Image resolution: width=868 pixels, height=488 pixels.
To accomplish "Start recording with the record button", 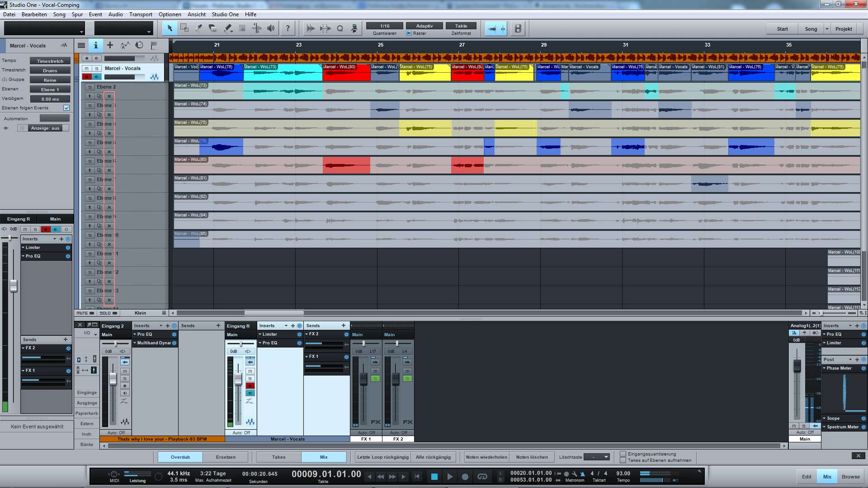I will tap(465, 477).
